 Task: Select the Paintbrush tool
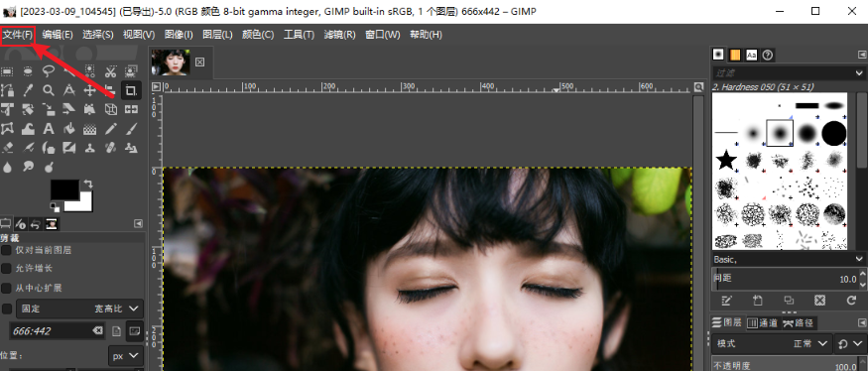tap(131, 129)
